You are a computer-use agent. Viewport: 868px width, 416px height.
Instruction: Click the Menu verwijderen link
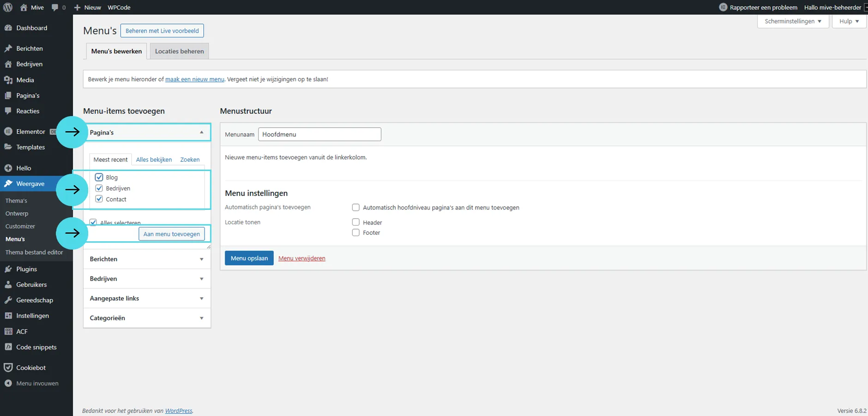(x=301, y=258)
